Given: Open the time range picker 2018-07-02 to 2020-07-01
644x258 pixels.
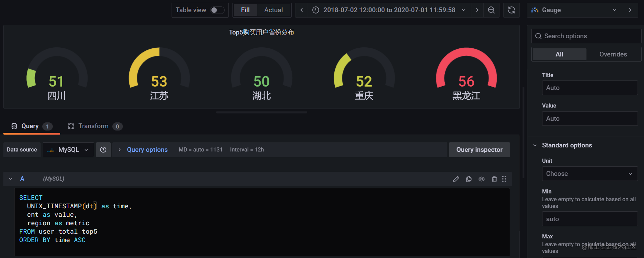Looking at the screenshot, I should click(x=389, y=10).
